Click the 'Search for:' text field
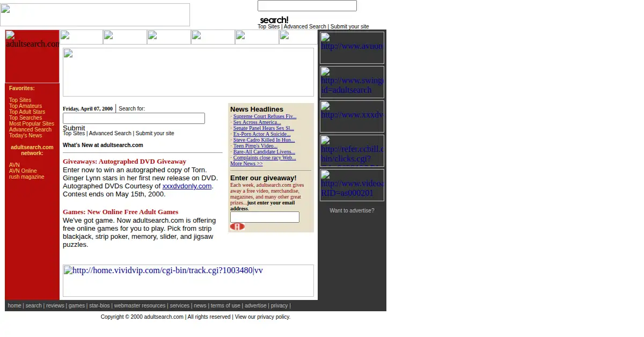 click(134, 118)
